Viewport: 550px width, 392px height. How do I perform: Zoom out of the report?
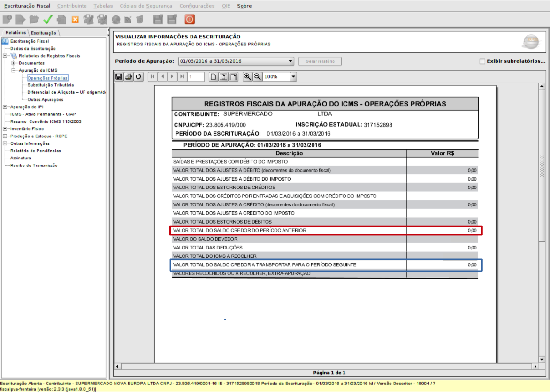[257, 76]
